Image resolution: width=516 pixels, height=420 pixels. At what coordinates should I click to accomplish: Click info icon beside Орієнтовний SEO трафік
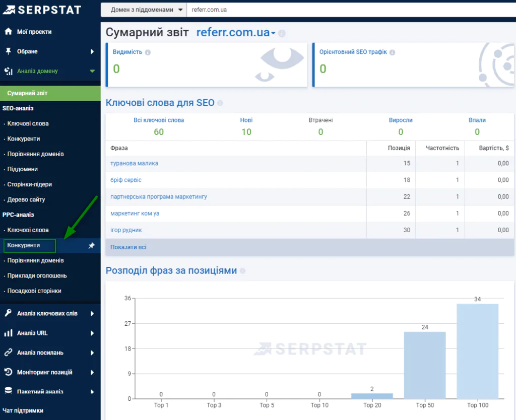pyautogui.click(x=392, y=52)
